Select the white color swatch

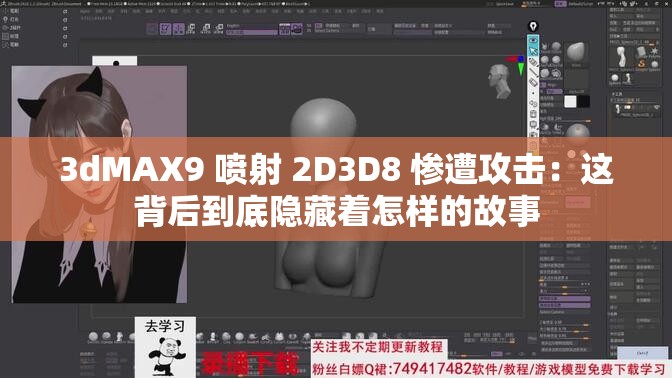coord(570,102)
